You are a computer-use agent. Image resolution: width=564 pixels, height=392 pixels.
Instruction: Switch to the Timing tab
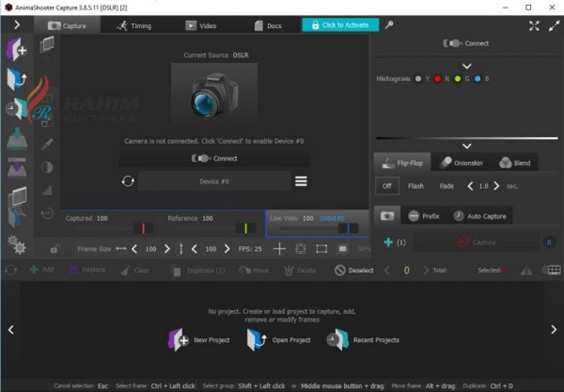(x=134, y=26)
